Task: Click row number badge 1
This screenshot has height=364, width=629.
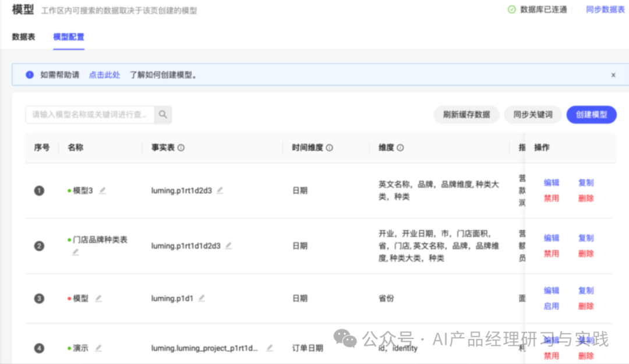Action: click(x=39, y=190)
